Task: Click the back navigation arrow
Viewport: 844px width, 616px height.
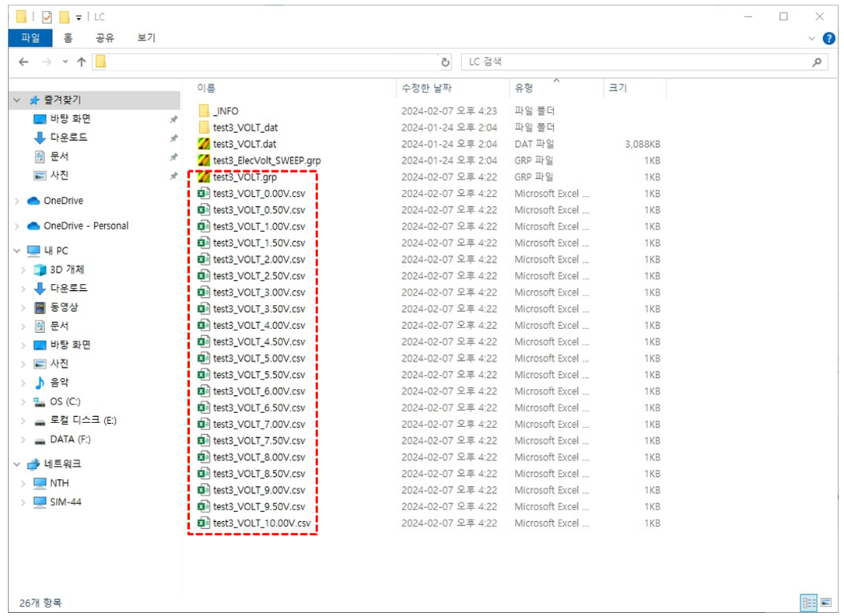Action: [x=23, y=62]
